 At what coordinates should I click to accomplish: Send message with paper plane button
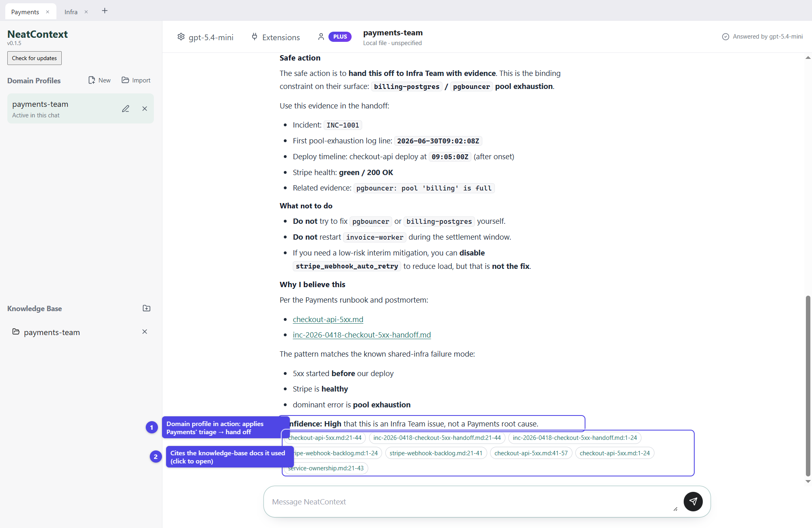click(693, 502)
